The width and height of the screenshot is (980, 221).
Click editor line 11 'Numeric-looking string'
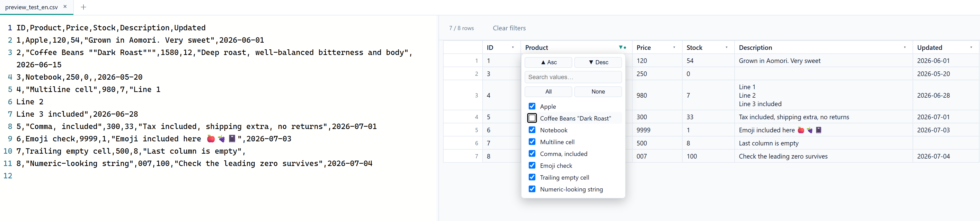(194, 163)
